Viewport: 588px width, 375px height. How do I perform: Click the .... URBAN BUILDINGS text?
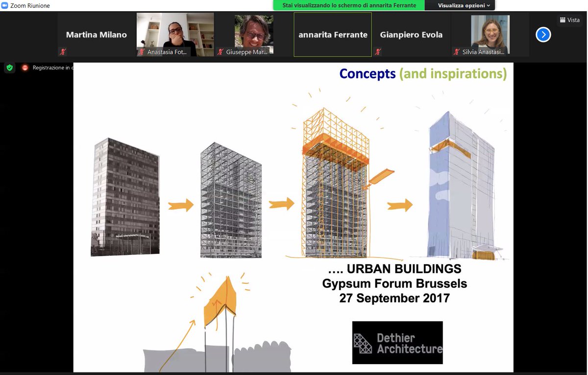tap(395, 269)
